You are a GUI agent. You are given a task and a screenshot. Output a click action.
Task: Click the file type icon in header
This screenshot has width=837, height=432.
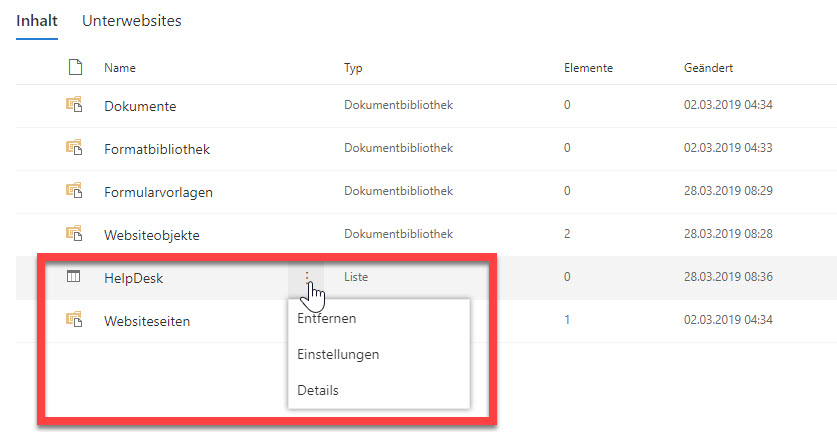[75, 67]
